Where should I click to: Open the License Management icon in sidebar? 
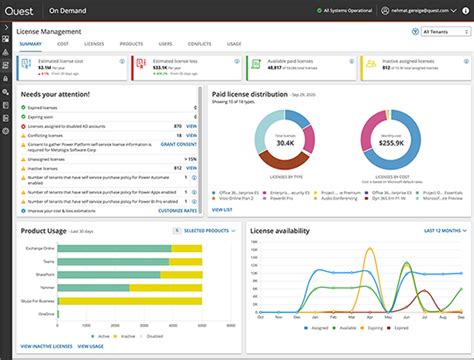click(x=6, y=65)
